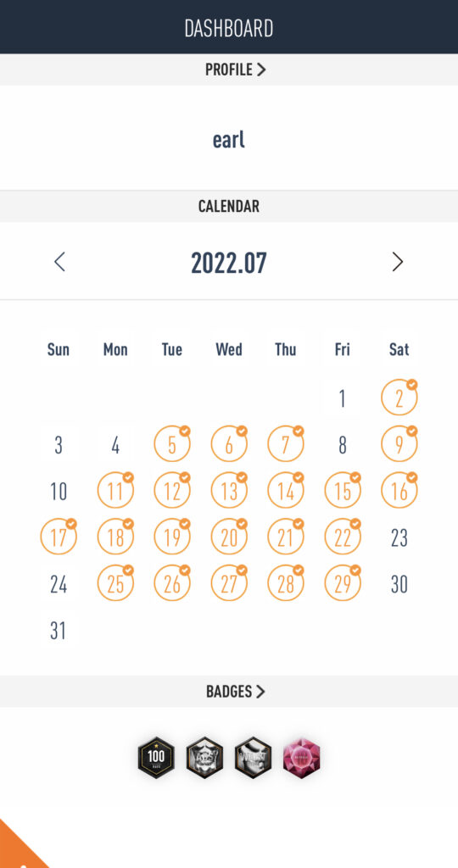Screen dimensions: 458x868
Task: Select completed day 29 circle
Action: pos(343,583)
